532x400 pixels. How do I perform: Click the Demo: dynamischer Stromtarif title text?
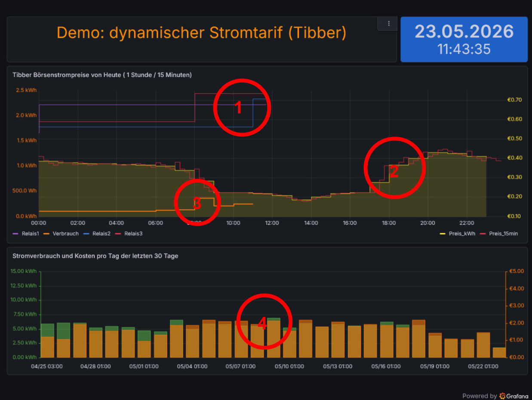click(201, 33)
